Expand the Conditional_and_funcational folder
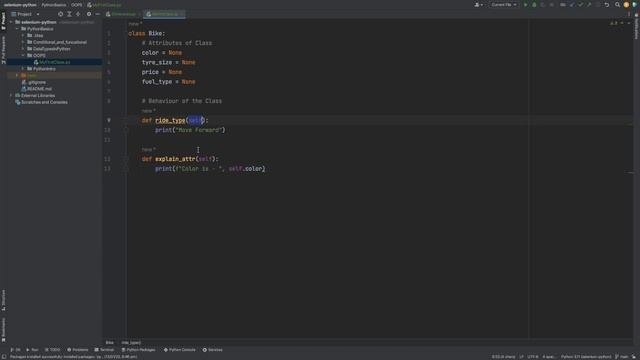Viewport: 640px width, 360px height. 23,42
